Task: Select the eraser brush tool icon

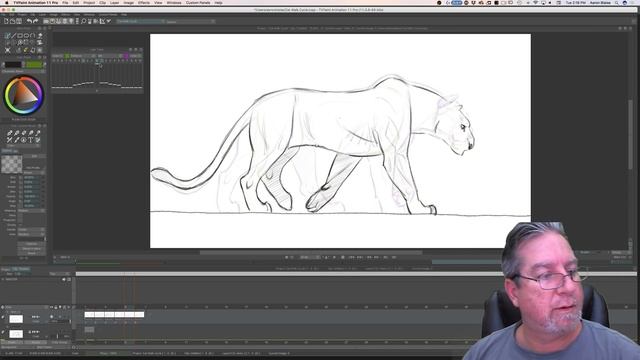Action: pos(24,133)
